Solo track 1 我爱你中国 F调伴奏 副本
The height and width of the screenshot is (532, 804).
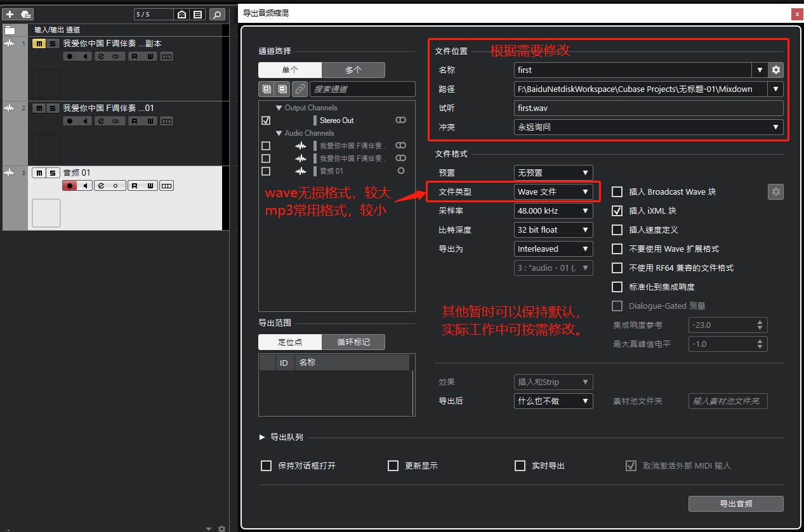point(53,44)
